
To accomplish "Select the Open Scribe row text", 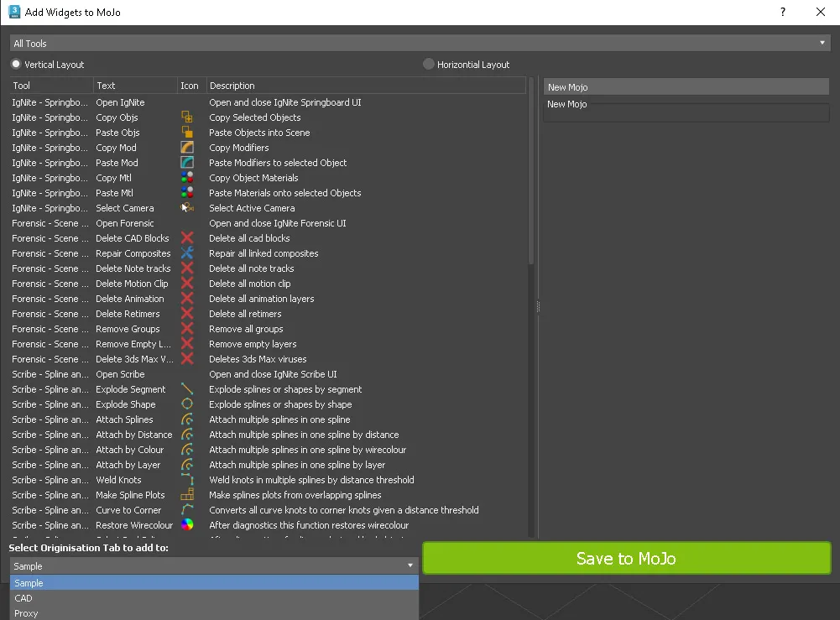I will 120,374.
